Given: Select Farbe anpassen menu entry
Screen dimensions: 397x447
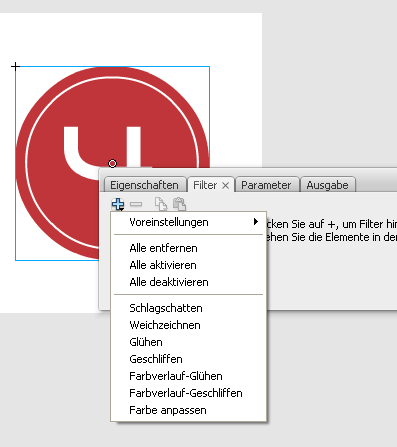Looking at the screenshot, I should (x=189, y=410).
